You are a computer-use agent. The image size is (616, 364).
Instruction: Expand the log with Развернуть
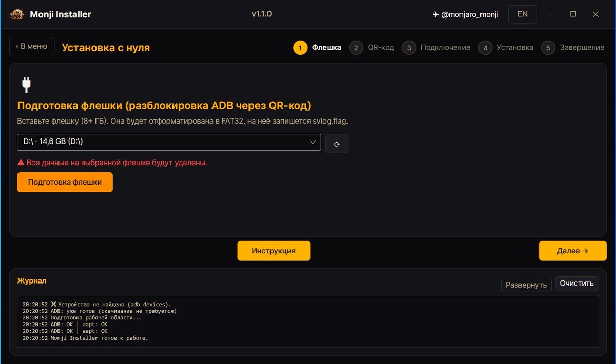point(526,285)
